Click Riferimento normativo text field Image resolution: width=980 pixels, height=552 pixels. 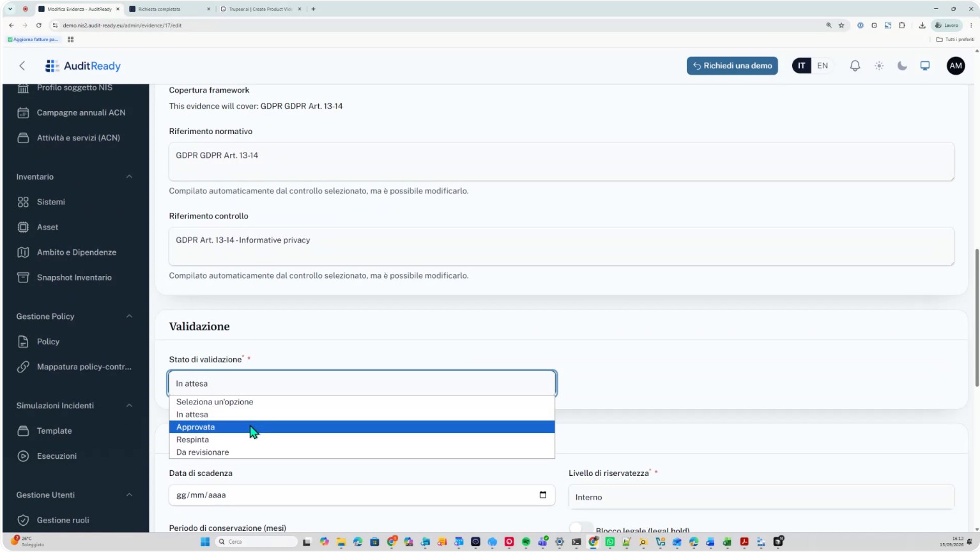point(562,162)
